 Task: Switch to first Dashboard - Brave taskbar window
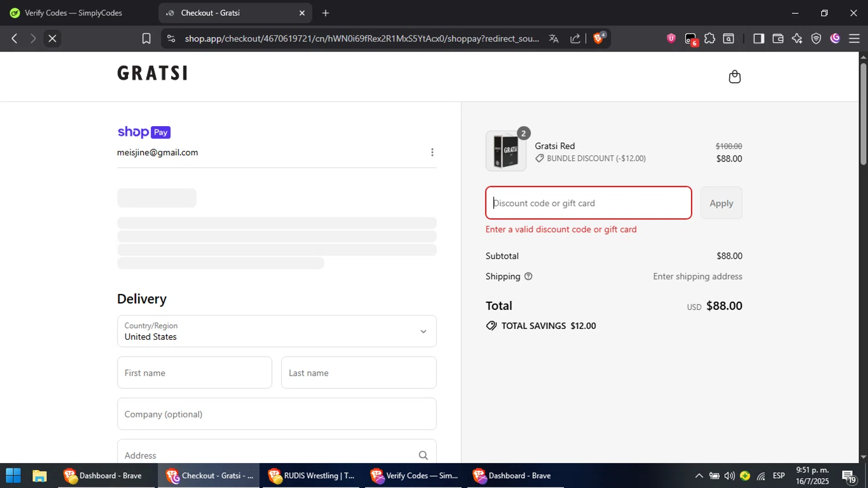(106, 476)
